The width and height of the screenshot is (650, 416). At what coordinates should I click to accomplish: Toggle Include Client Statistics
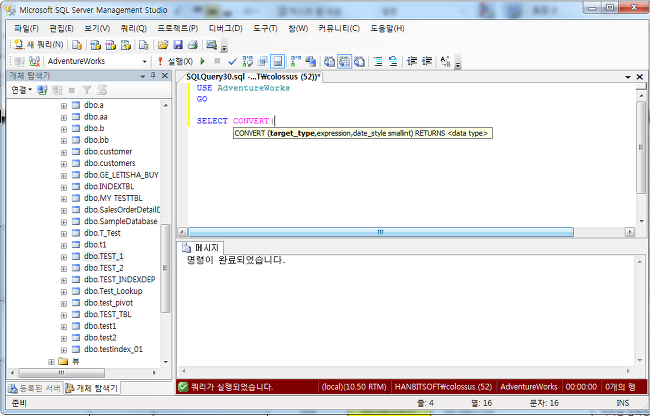(311, 61)
